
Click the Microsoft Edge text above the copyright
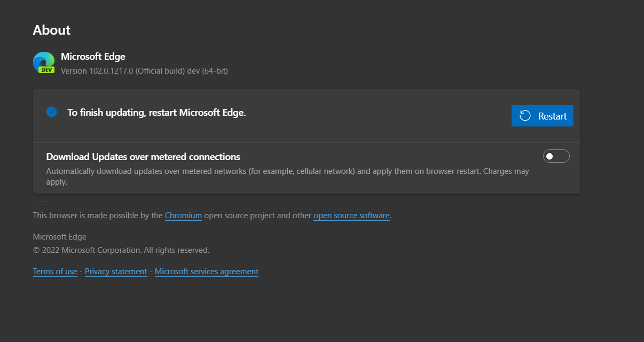tap(59, 237)
